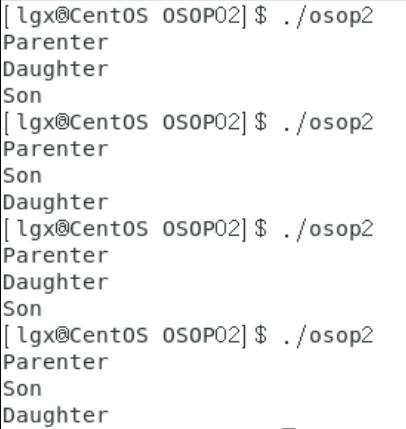
Task: Click the ./osop2 command in the second prompt line
Action: tap(327, 123)
